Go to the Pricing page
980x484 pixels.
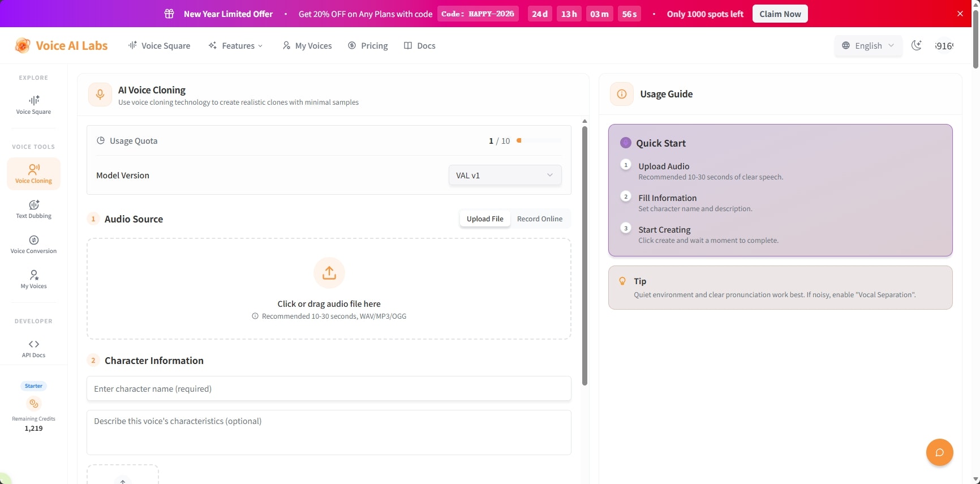368,45
